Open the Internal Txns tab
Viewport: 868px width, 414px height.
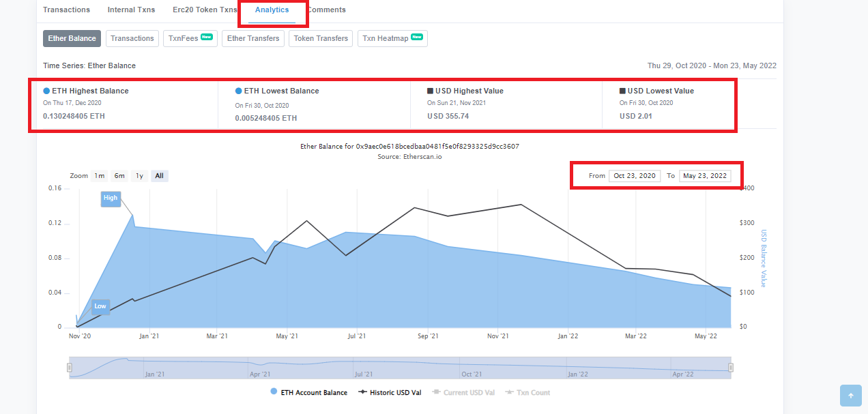coord(131,10)
